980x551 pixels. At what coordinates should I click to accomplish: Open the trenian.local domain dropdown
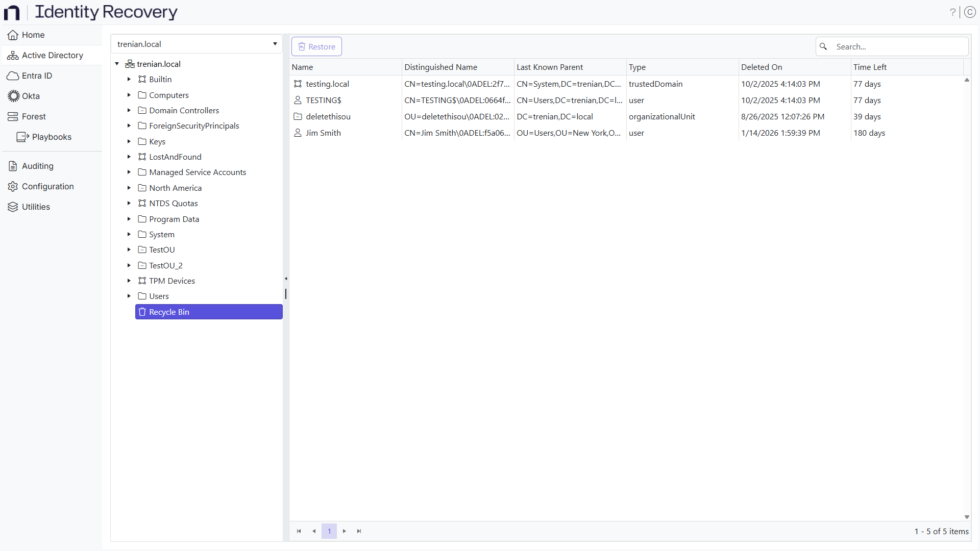(275, 44)
